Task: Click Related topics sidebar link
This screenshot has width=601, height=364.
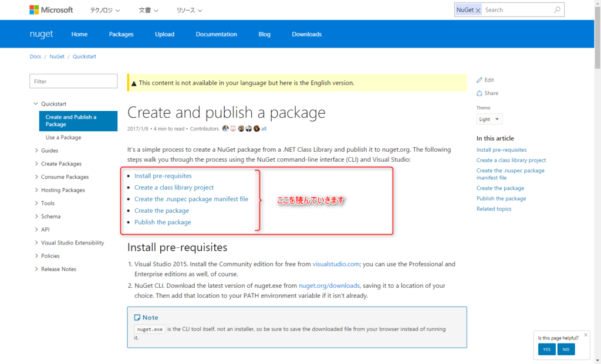Action: pyautogui.click(x=494, y=209)
